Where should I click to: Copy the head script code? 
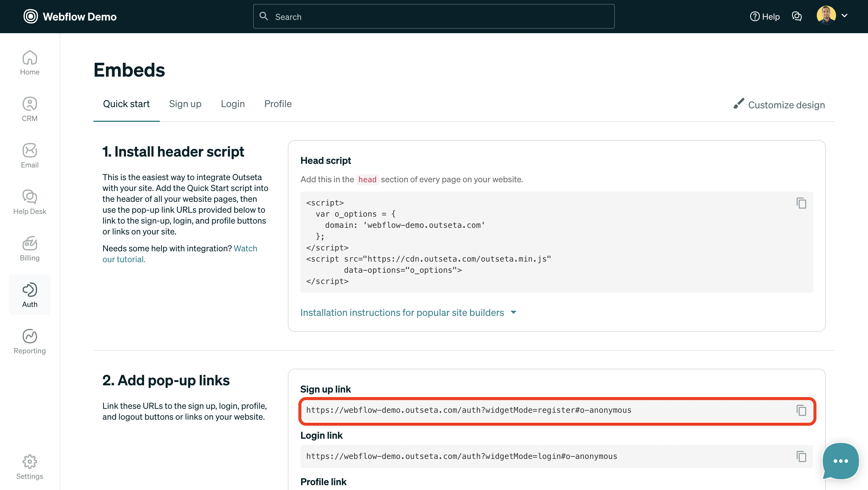coord(801,203)
